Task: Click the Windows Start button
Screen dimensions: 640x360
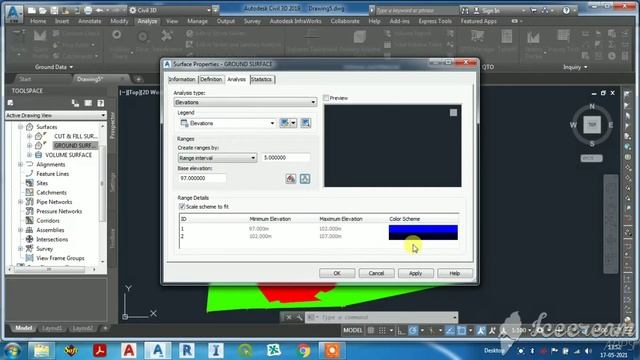Action: tap(12, 351)
